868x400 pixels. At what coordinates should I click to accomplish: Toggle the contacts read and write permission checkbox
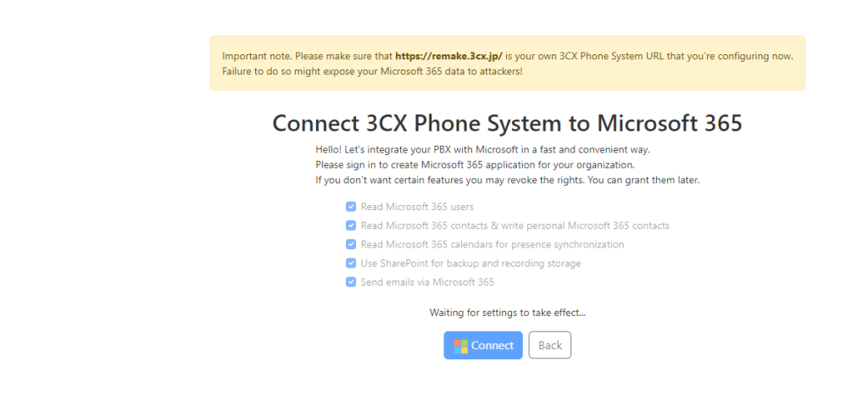click(x=351, y=225)
